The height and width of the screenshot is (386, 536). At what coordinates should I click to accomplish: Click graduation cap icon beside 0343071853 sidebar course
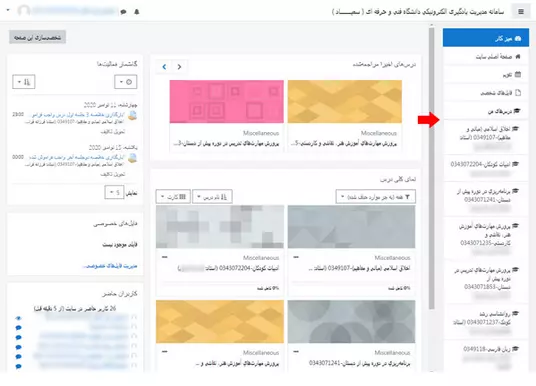coord(515,270)
